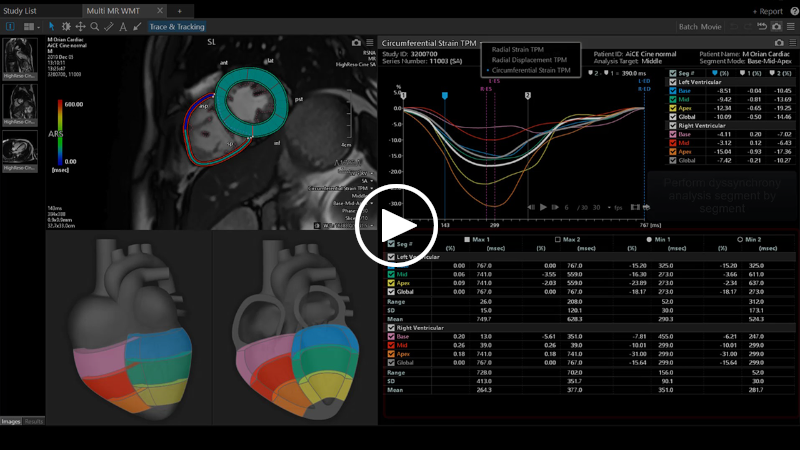Click the Batch button
The width and height of the screenshot is (800, 450).
click(x=688, y=27)
